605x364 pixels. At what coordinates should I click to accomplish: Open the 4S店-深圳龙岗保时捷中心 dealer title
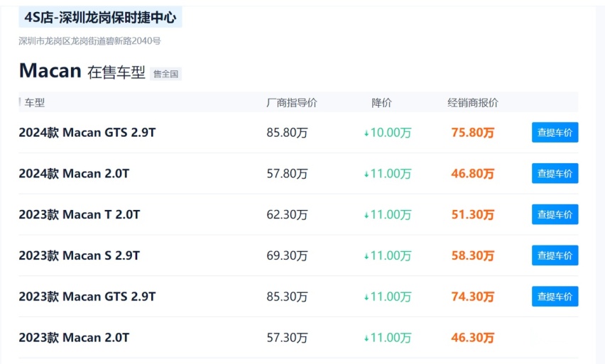coord(100,17)
